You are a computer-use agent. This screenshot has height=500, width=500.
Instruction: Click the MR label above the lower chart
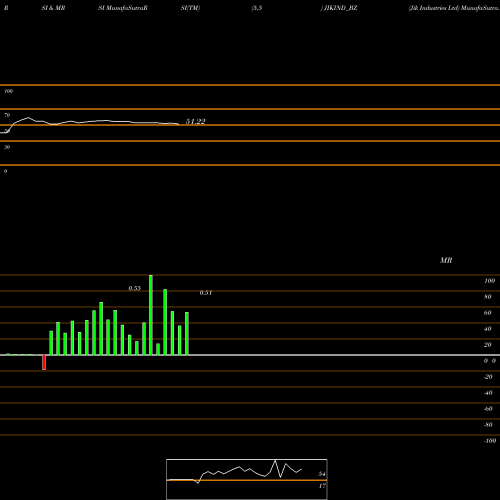click(x=446, y=260)
